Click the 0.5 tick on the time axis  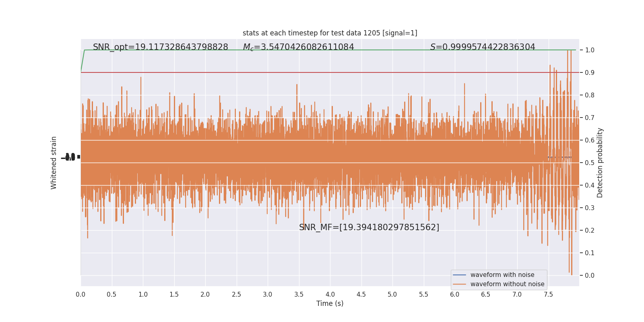click(111, 294)
